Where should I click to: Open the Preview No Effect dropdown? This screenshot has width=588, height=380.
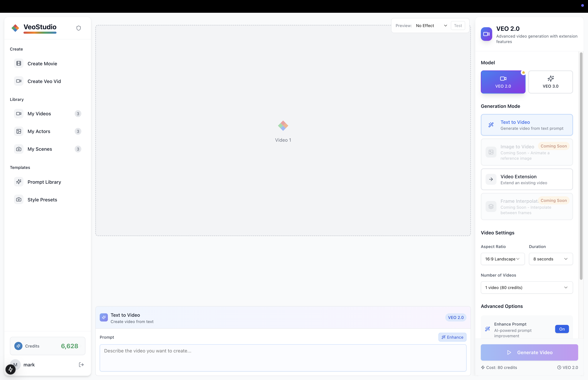431,26
